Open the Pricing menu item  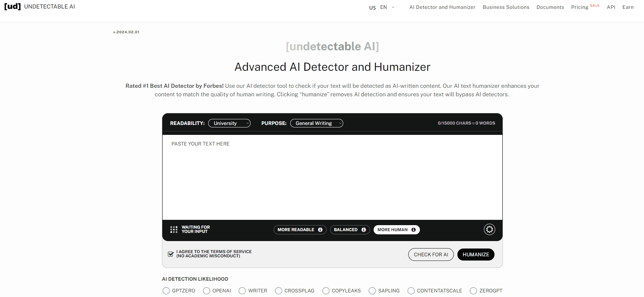click(580, 7)
